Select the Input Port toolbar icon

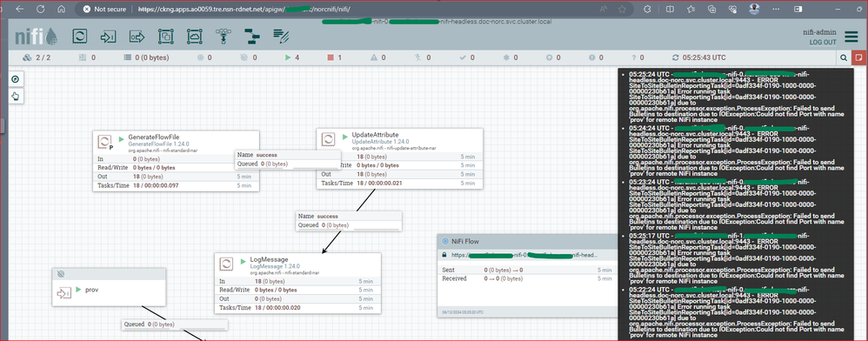coord(108,37)
